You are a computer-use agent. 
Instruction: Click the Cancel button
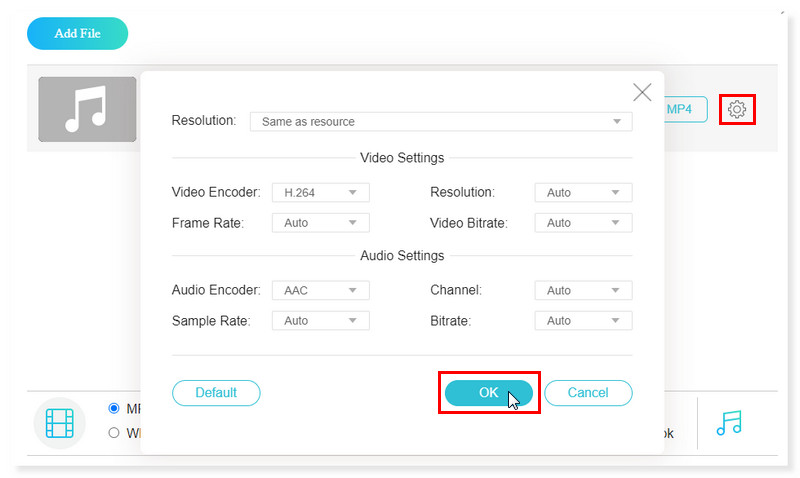[x=588, y=393]
